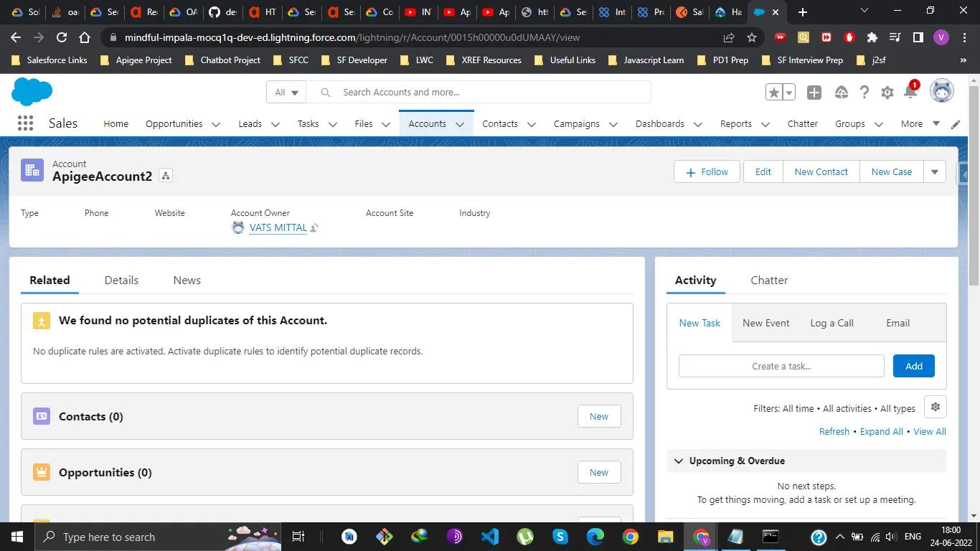Screen dimensions: 980x551
Task: Click the browser address bar URL
Action: 352,37
